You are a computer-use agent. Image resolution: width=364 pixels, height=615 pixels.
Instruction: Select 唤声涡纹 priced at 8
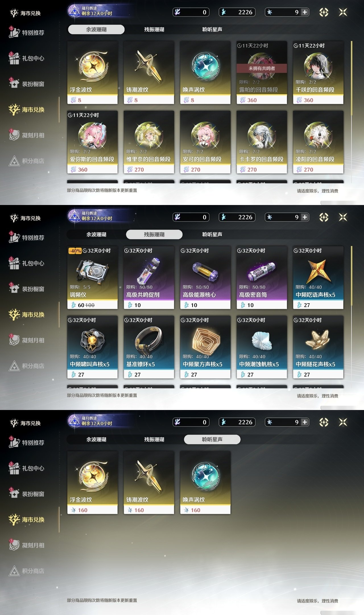click(205, 73)
